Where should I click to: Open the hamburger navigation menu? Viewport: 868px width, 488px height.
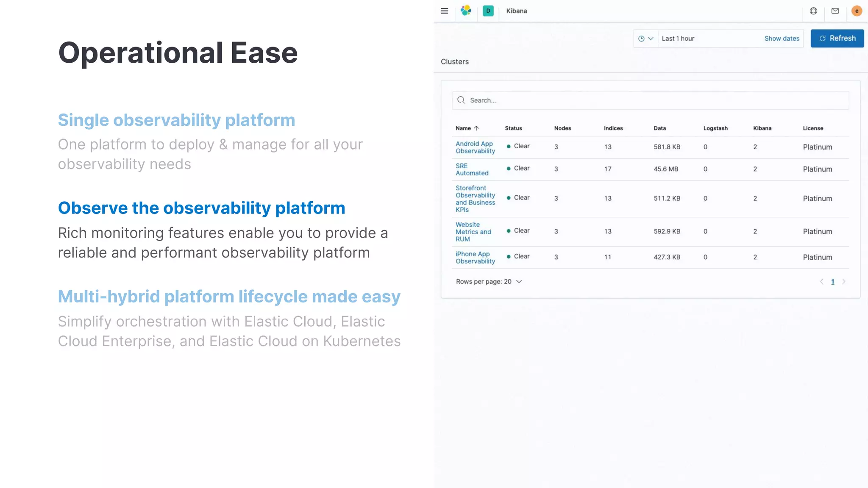(x=444, y=11)
